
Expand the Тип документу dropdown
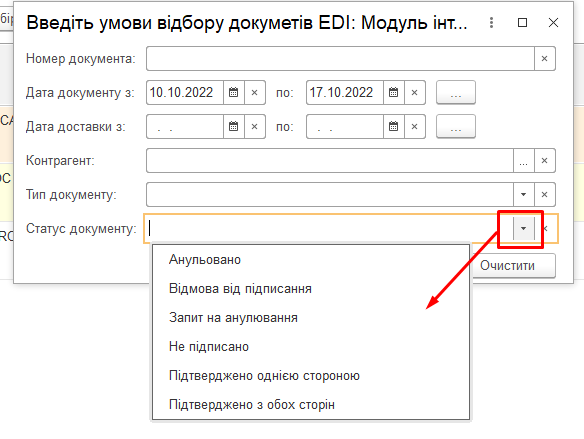(x=524, y=194)
